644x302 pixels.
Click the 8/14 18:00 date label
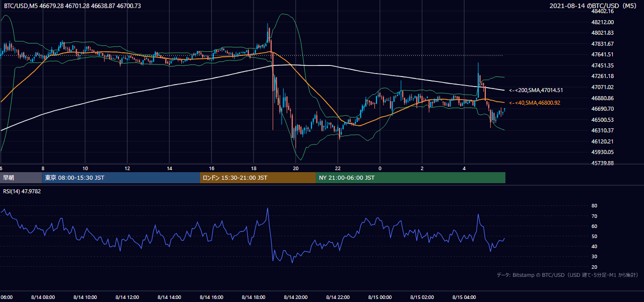coord(253,297)
